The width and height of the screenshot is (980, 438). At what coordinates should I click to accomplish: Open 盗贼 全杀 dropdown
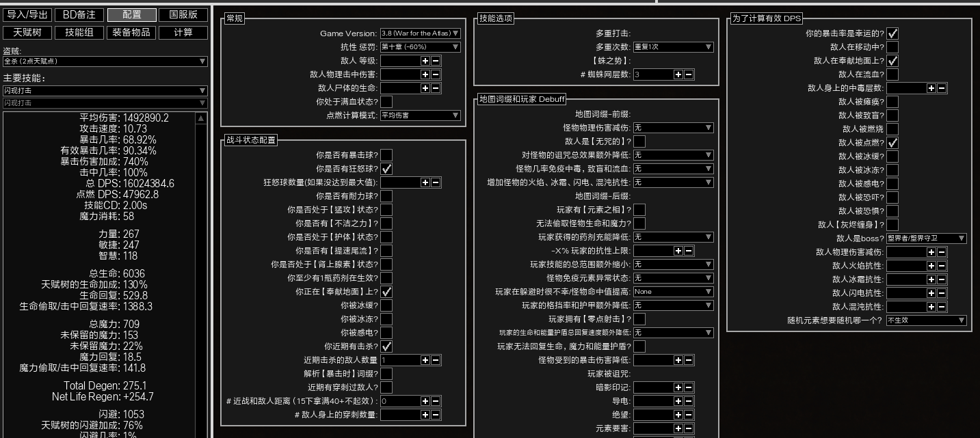pyautogui.click(x=105, y=61)
